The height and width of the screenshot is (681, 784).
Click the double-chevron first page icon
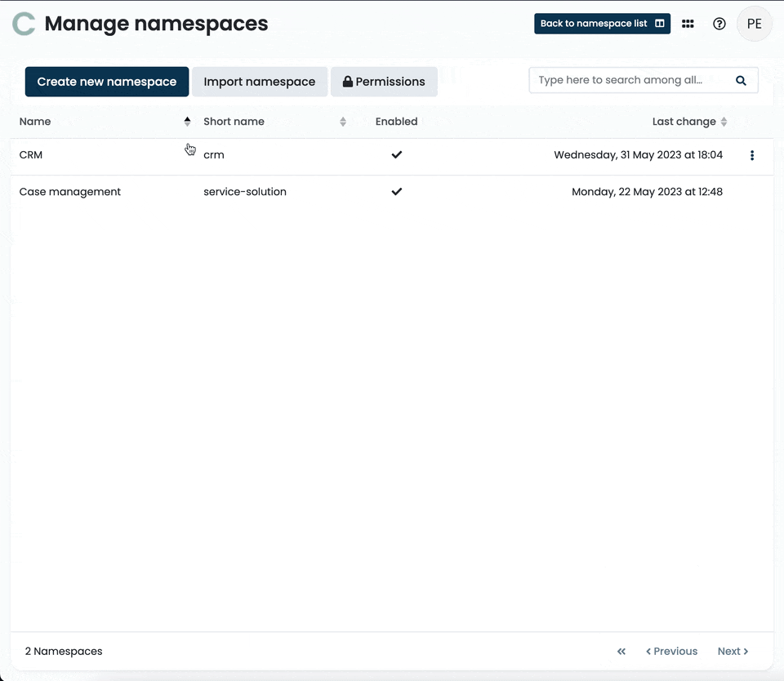(621, 651)
